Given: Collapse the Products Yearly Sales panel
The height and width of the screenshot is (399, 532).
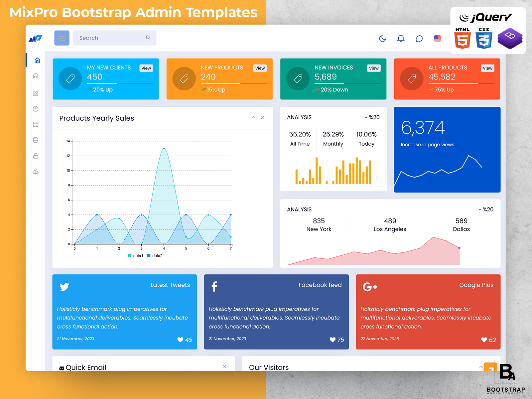Looking at the screenshot, I should (x=253, y=117).
